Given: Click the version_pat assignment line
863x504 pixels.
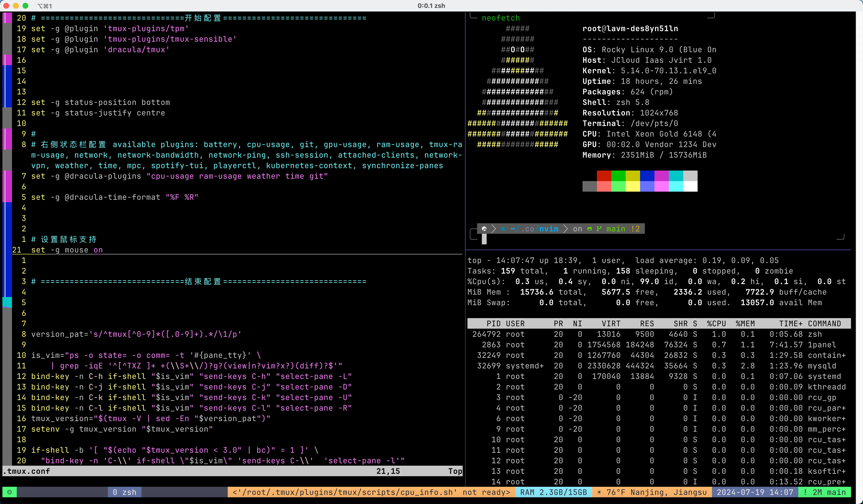Looking at the screenshot, I should pos(136,334).
